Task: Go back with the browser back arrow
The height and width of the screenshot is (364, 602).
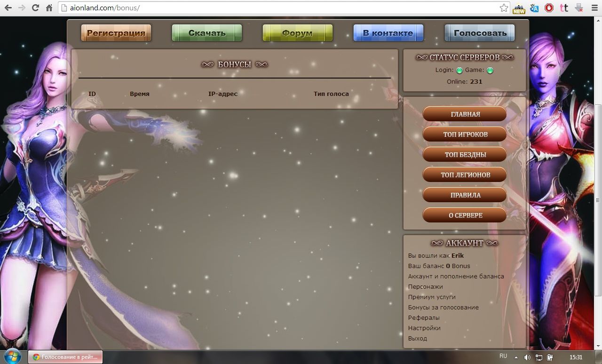Action: [8, 8]
